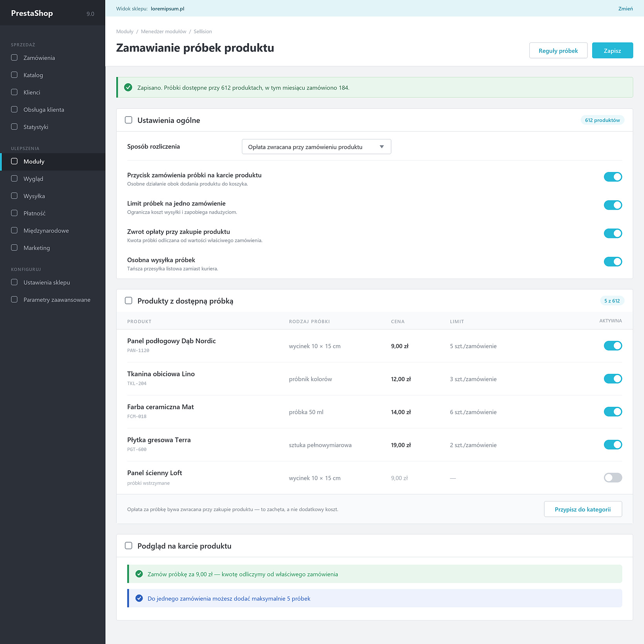Screen dimensions: 644x644
Task: Click the Statystyki sidebar icon
Action: pyautogui.click(x=15, y=127)
